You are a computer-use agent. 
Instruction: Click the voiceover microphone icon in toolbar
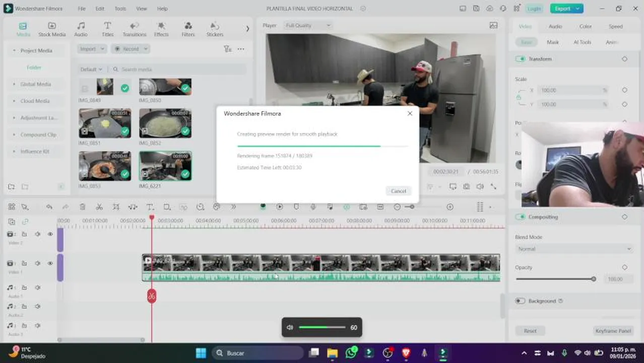pos(313,207)
